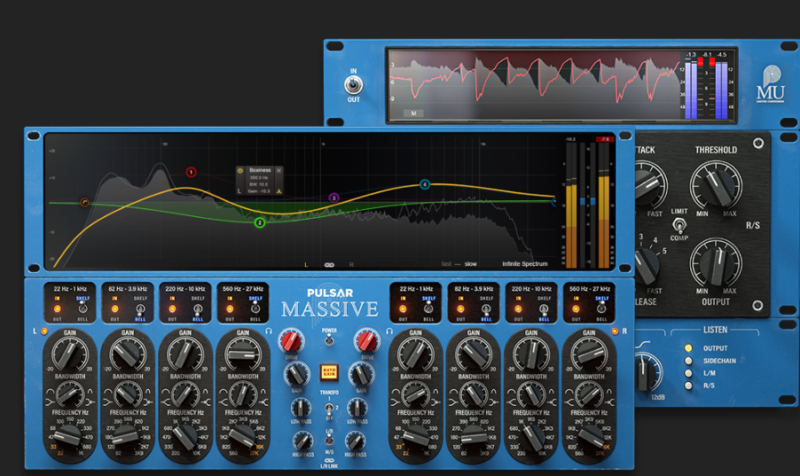Click the Threshold knob on MU
Viewport: 800px width, 476px height.
716,186
